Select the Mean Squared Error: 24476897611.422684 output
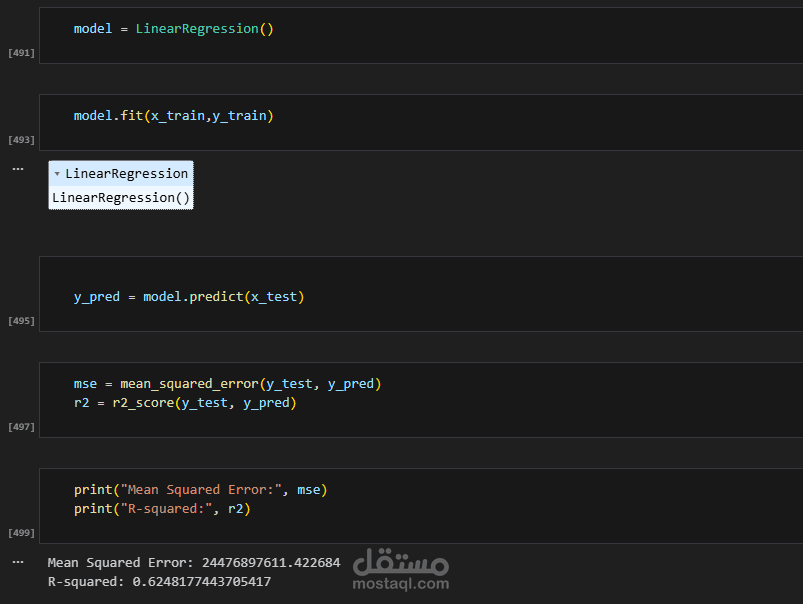Screen dimensions: 803x604 click(x=194, y=563)
